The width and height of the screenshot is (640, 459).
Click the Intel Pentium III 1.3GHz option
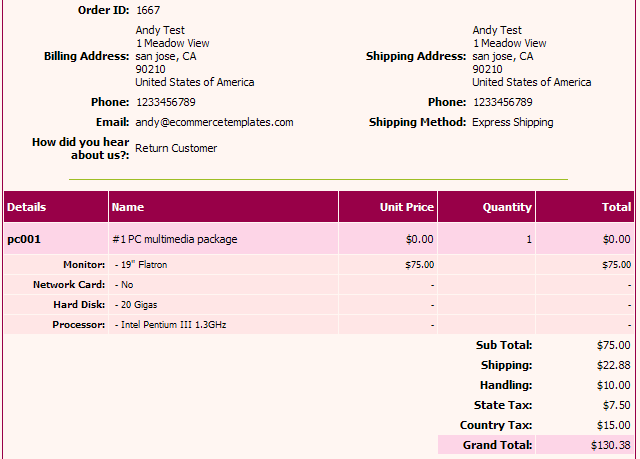(x=170, y=325)
